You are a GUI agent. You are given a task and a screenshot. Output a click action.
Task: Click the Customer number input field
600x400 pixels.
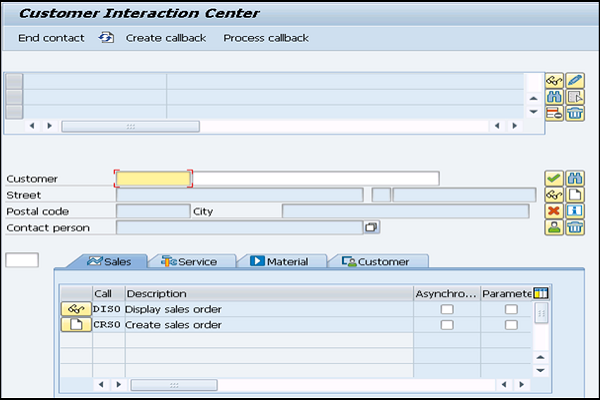[x=153, y=178]
